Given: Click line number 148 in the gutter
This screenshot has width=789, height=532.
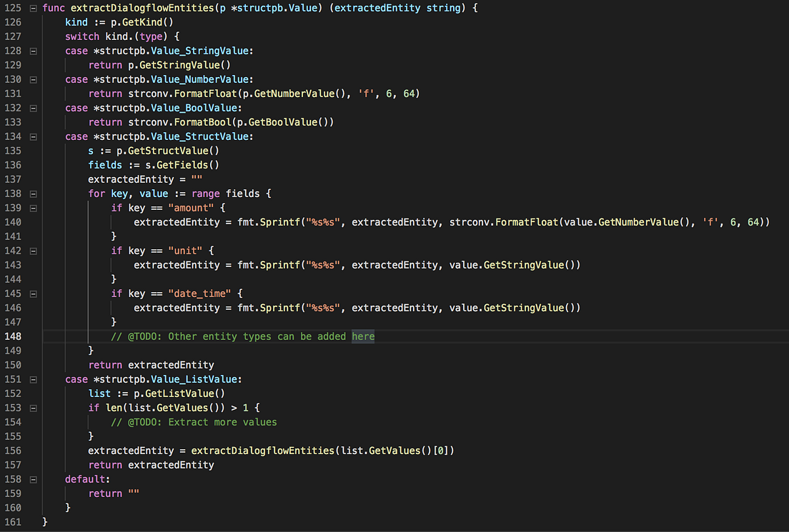Looking at the screenshot, I should pos(13,336).
